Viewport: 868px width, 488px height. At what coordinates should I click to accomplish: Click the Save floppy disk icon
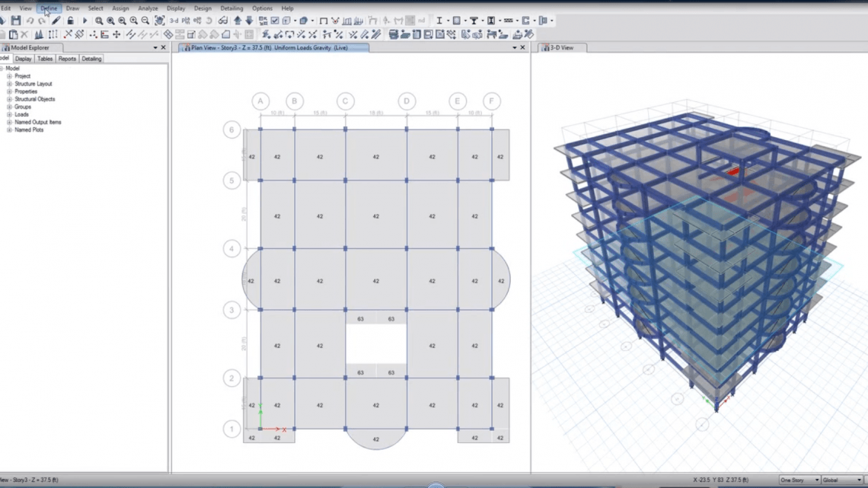[15, 21]
